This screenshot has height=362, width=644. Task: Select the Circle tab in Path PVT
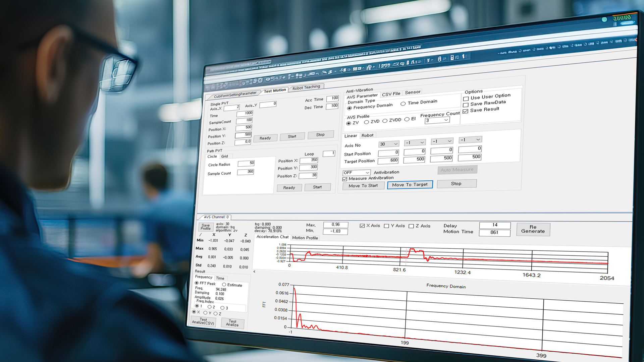[212, 157]
